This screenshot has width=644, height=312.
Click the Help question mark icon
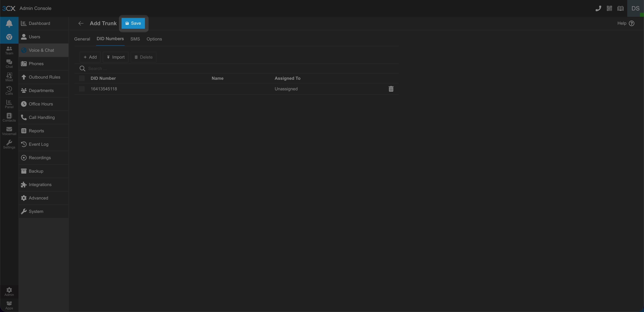tap(631, 23)
